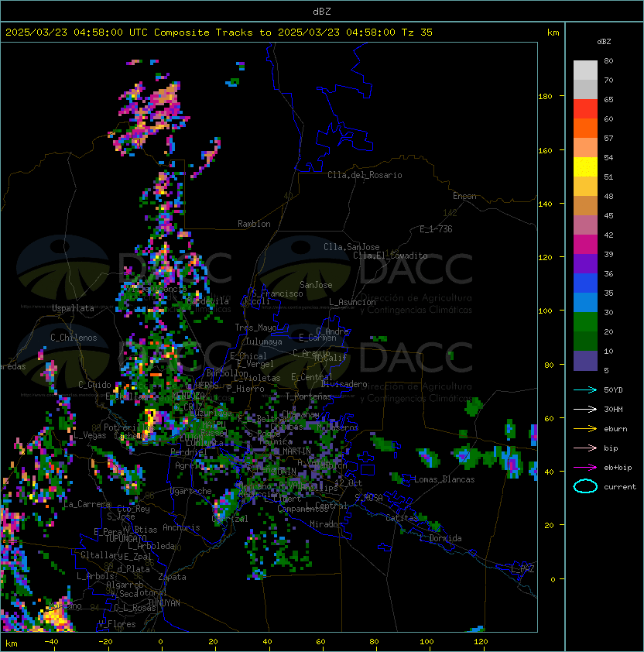Click the Mirador place label
644x652 pixels.
point(326,524)
